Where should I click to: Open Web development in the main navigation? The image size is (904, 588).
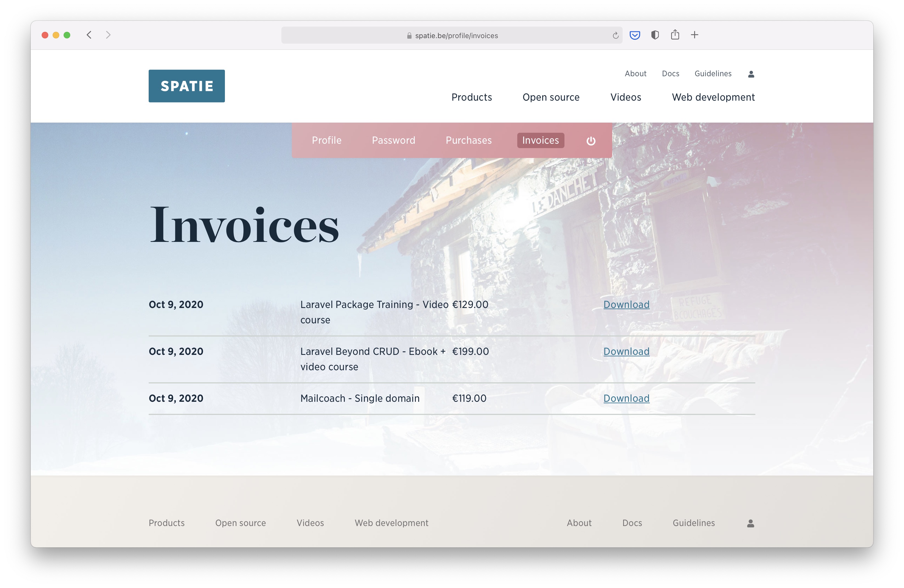pyautogui.click(x=713, y=97)
